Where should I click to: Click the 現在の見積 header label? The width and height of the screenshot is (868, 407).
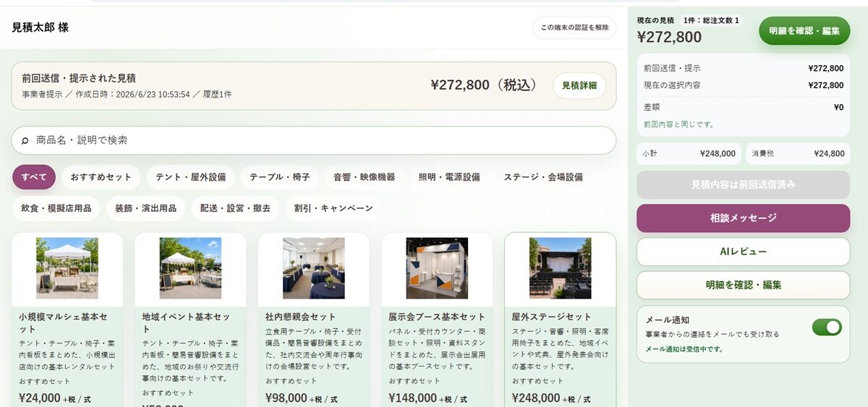point(655,20)
